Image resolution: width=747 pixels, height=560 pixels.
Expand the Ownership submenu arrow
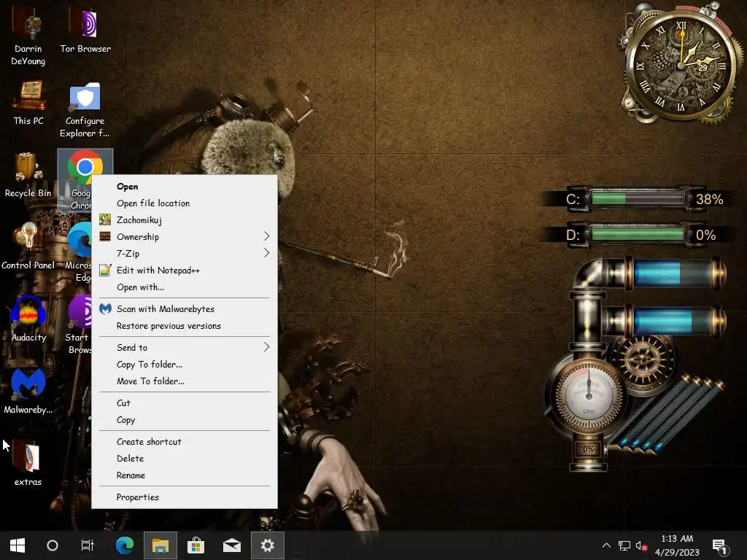[267, 236]
